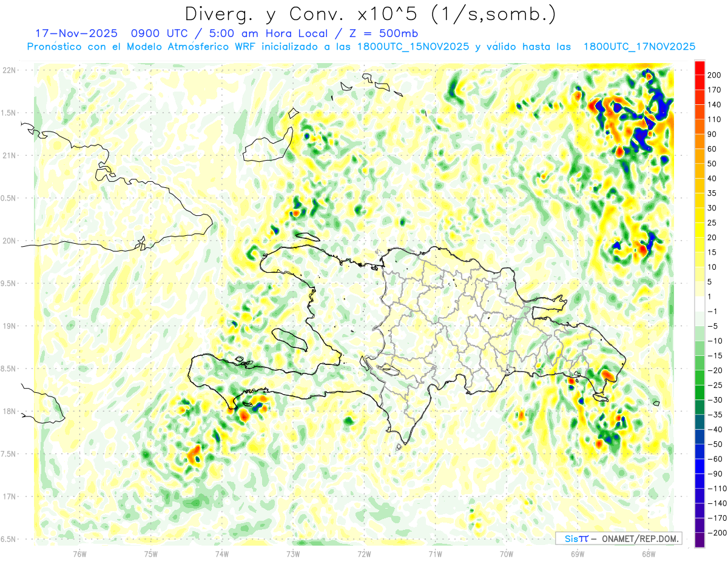Screen dimensions: 728x562
Task: Click the top red color bar segment above 200
Action: (699, 67)
